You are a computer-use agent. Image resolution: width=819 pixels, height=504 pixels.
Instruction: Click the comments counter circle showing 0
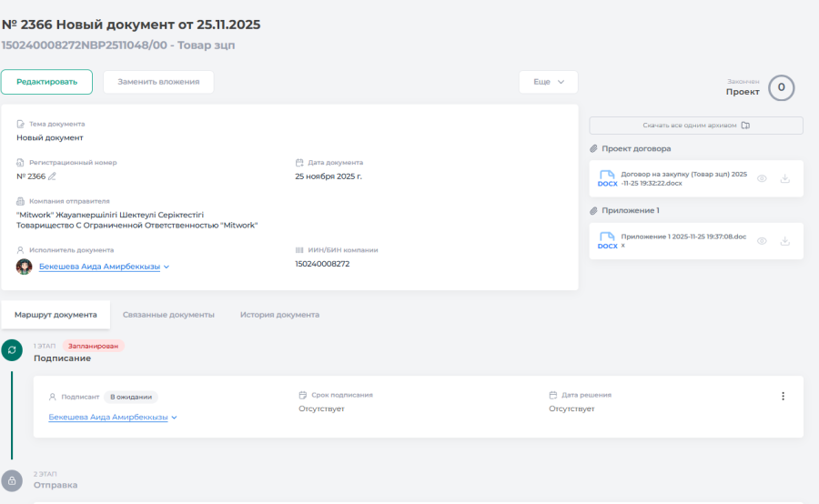[781, 88]
